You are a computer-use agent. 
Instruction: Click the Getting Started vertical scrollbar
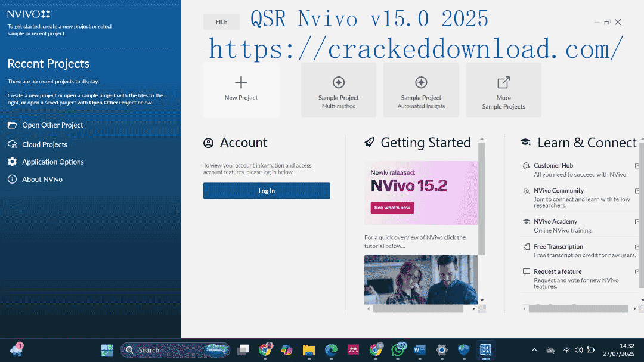tap(482, 199)
